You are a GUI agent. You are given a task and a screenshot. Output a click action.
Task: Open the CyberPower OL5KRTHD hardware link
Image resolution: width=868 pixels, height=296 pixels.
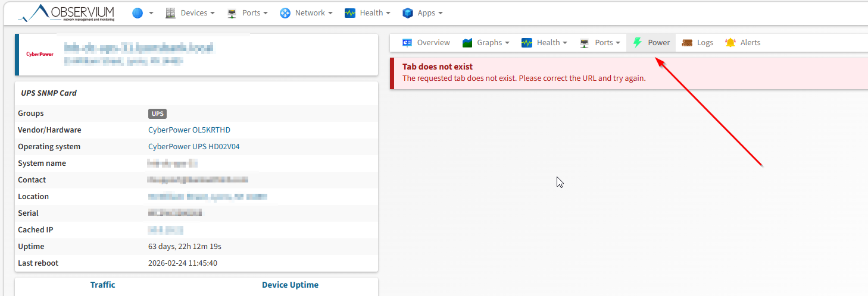pyautogui.click(x=189, y=130)
